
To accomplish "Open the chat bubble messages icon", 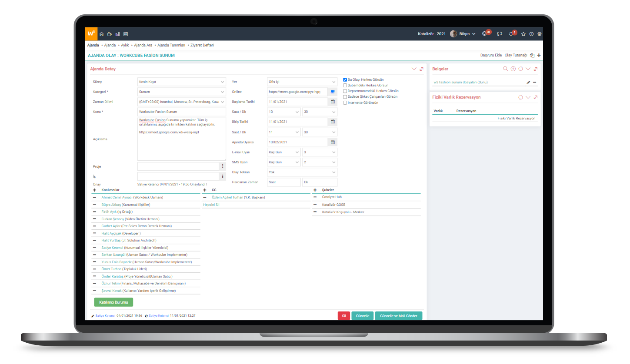I will pos(500,34).
